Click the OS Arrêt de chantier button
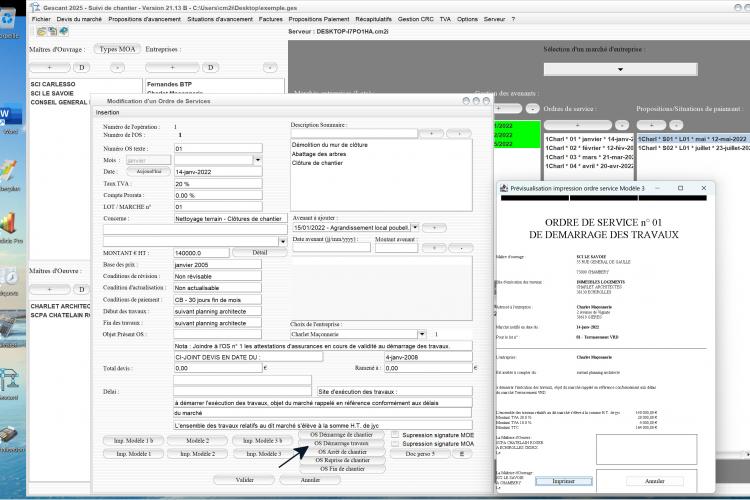This screenshot has width=750, height=500. pyautogui.click(x=342, y=452)
